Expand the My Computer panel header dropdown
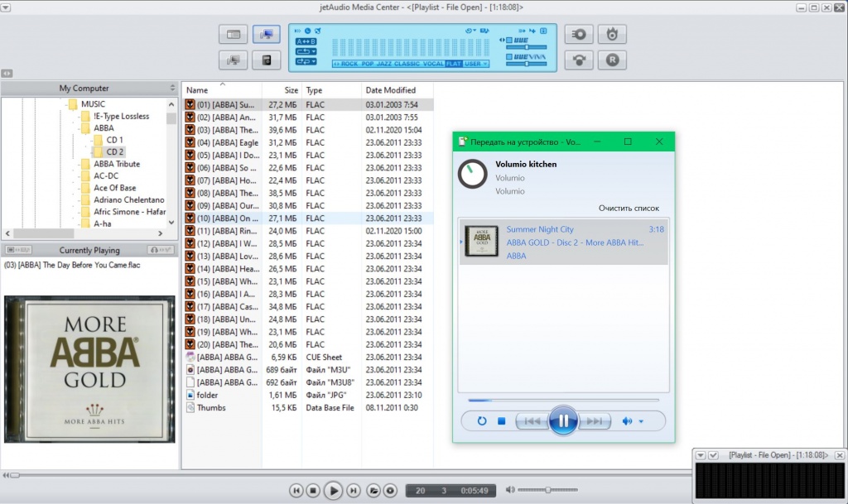Image resolution: width=848 pixels, height=504 pixels. [172, 88]
